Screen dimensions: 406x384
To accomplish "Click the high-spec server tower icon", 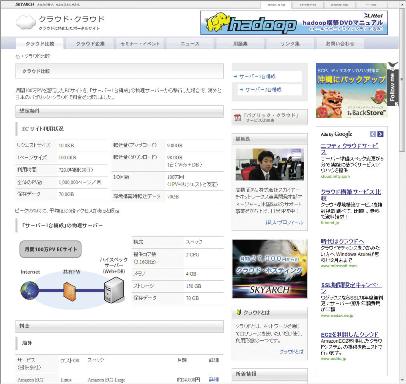I will point(114,290).
